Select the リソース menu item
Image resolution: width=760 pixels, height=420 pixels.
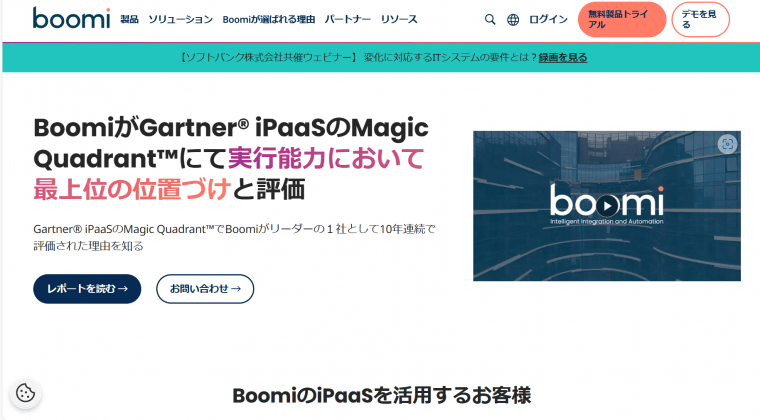click(x=399, y=19)
